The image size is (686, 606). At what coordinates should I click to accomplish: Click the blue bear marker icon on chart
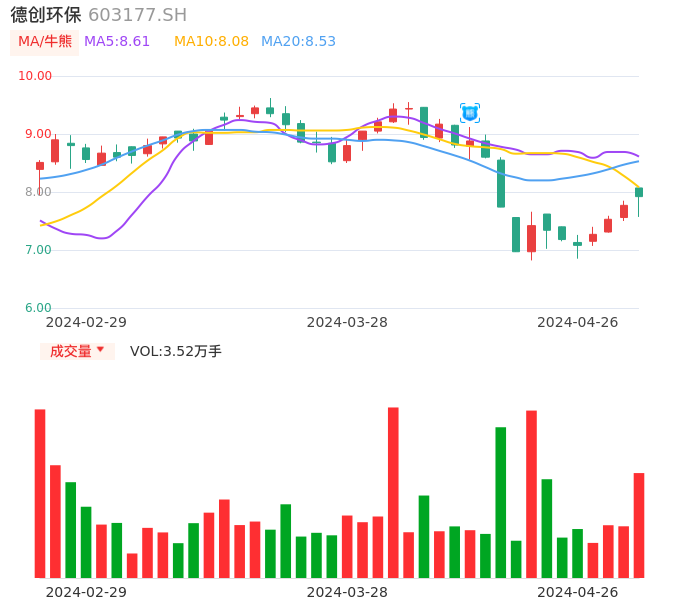(470, 113)
